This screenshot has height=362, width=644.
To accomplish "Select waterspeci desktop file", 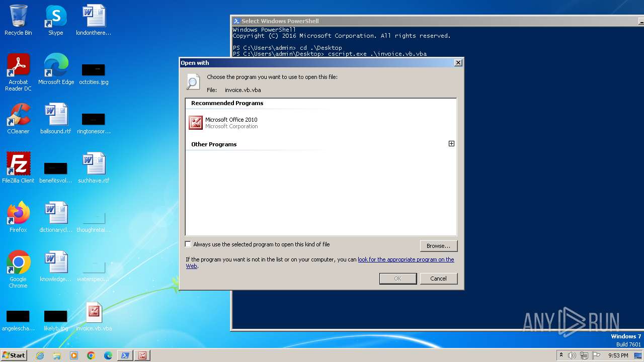I will 94,270.
